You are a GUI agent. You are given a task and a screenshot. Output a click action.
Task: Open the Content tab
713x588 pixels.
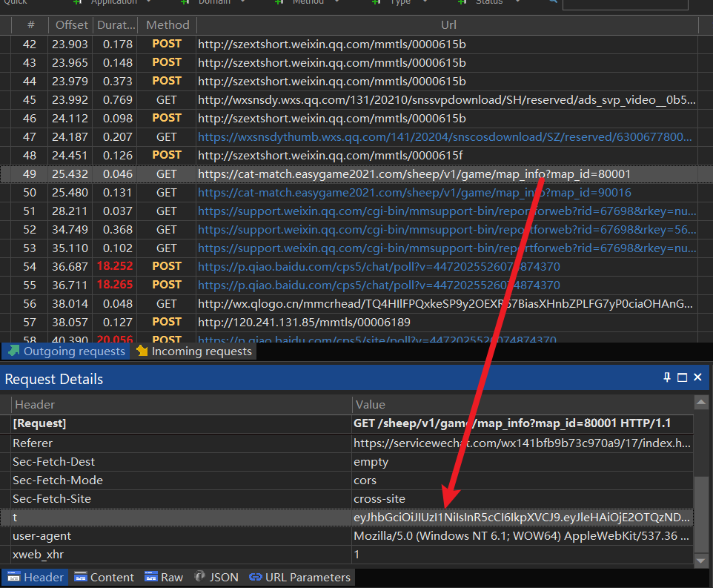click(104, 577)
